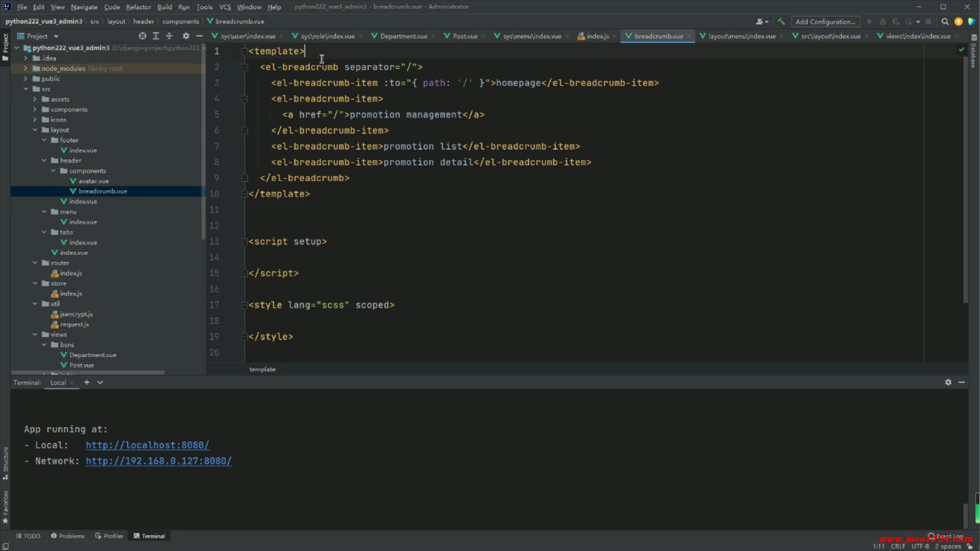Open Project panel gear options

tap(186, 36)
